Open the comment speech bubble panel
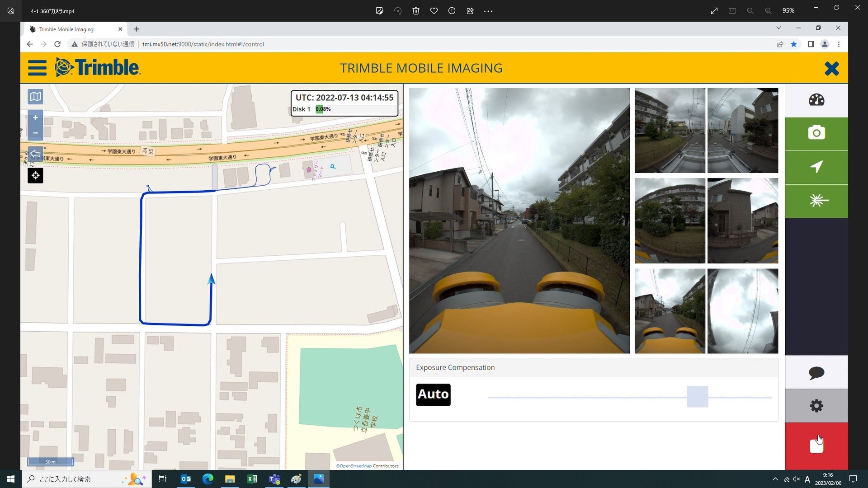868x488 pixels. coord(816,373)
